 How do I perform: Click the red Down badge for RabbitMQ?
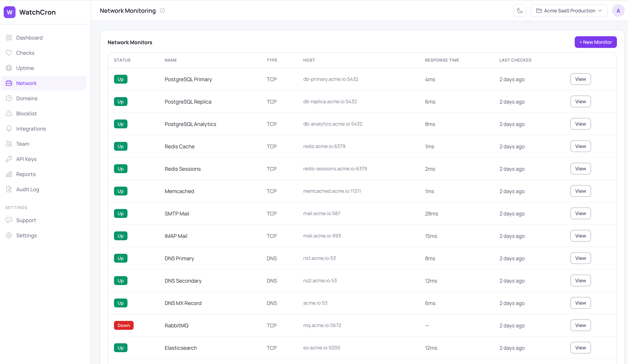[124, 325]
